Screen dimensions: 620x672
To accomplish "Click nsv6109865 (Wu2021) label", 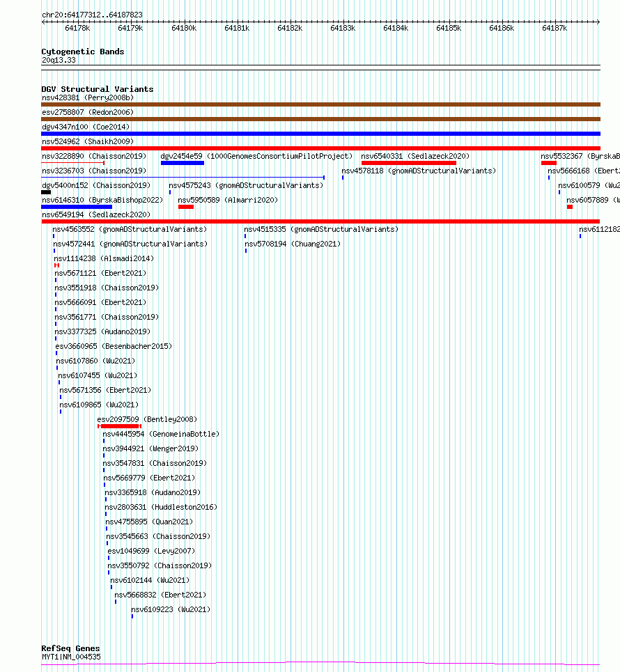I will [x=99, y=405].
